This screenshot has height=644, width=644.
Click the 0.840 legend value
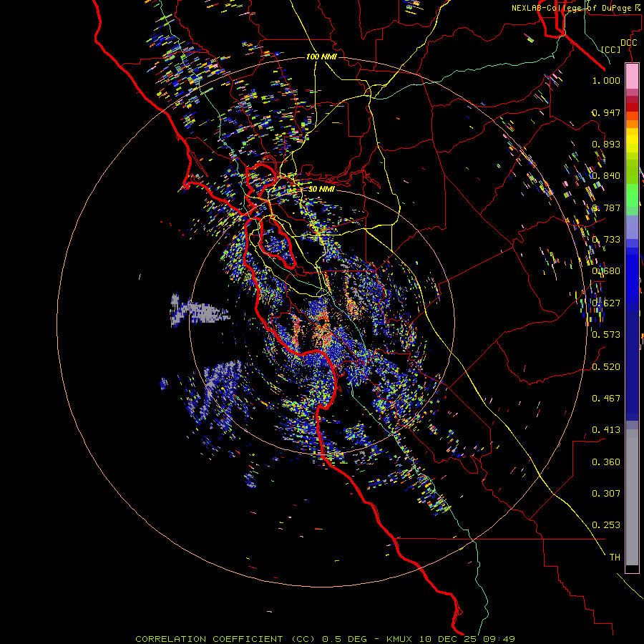[x=606, y=176]
